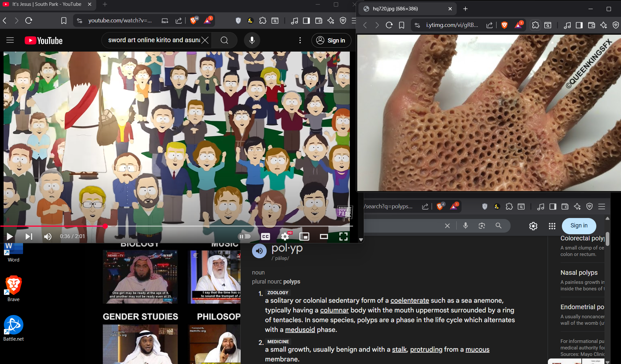This screenshot has width=621, height=364.
Task: Open Brave Shields in YouTube window
Action: coord(194,20)
